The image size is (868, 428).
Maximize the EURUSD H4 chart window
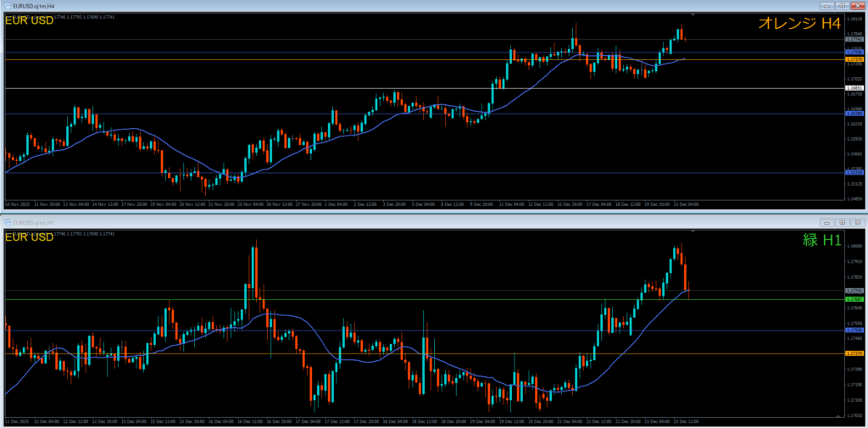[x=842, y=5]
